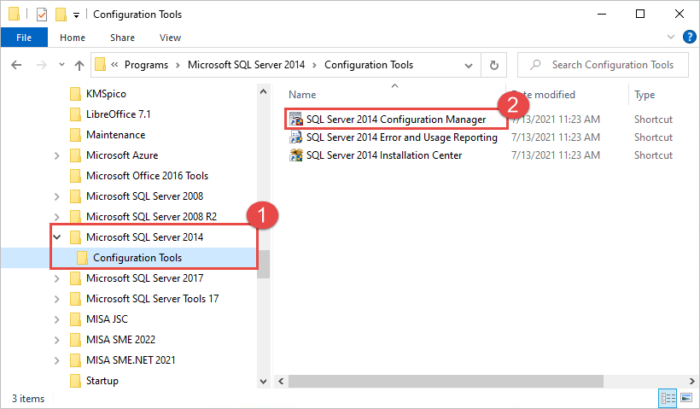Click the Back navigation arrow

pos(17,65)
